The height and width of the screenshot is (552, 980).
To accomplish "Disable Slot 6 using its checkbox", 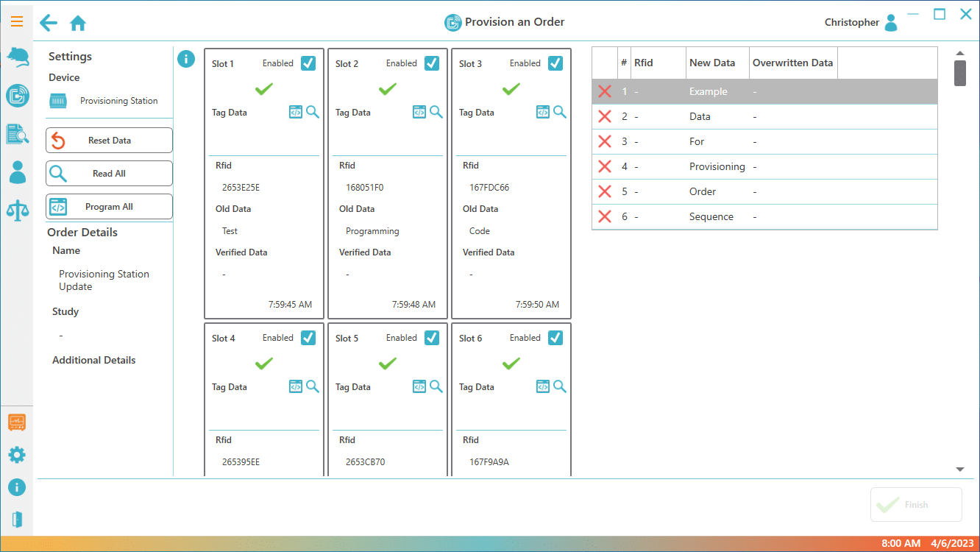I will point(555,338).
